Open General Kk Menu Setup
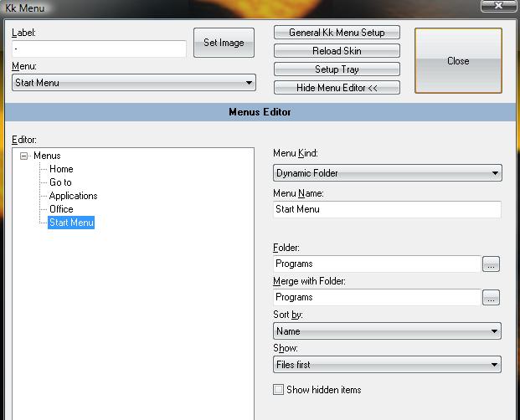This screenshot has width=520, height=420. 337,33
